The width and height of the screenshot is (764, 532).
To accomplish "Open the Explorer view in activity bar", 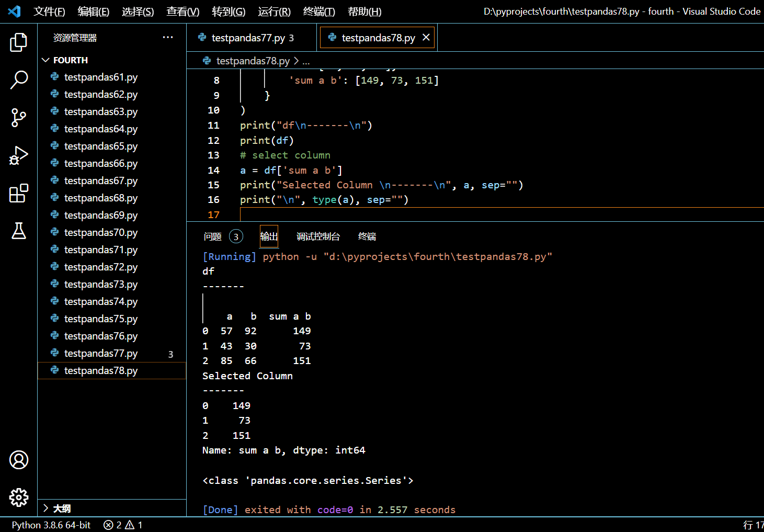I will point(18,42).
